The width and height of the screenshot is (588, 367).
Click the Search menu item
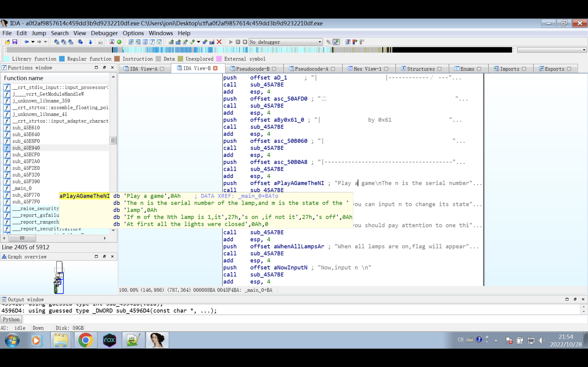[x=60, y=33]
